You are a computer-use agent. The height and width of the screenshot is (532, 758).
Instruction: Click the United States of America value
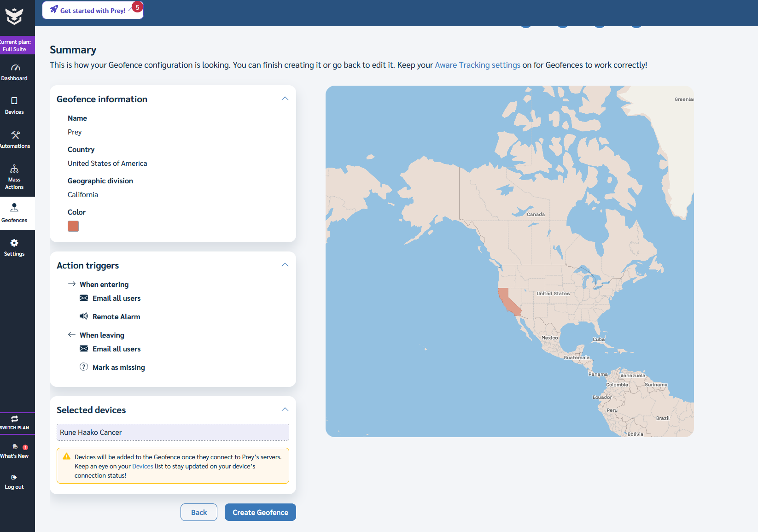[x=107, y=163]
